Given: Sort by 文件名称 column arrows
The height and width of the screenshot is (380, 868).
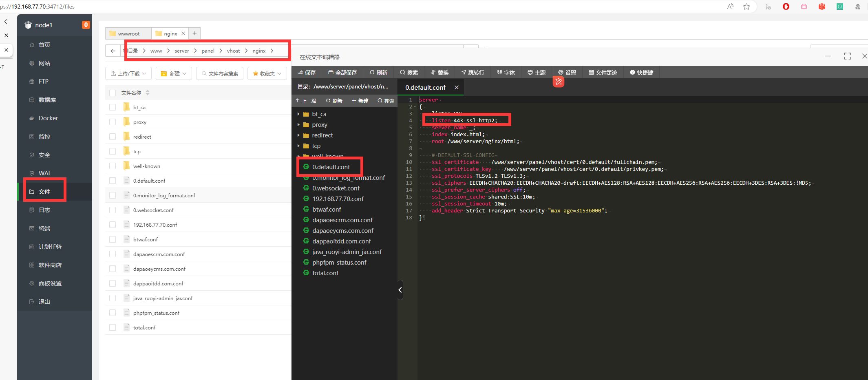Looking at the screenshot, I should [148, 93].
